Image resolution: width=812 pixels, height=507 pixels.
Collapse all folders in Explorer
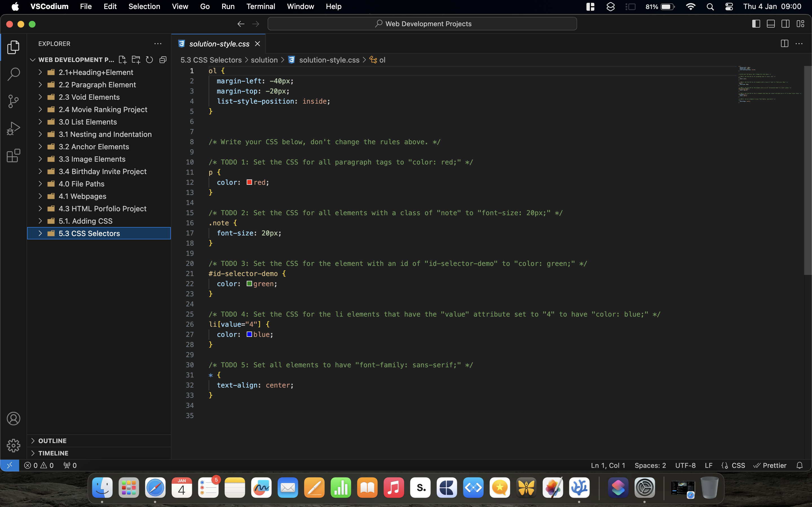pos(163,60)
